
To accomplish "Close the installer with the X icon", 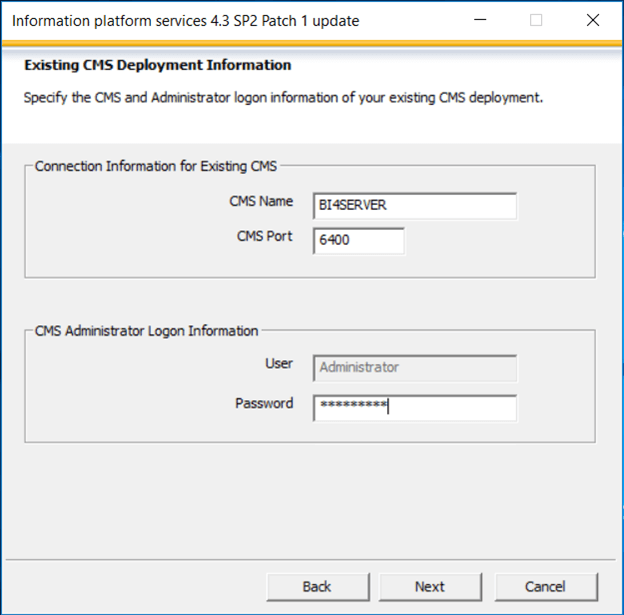I will (593, 20).
